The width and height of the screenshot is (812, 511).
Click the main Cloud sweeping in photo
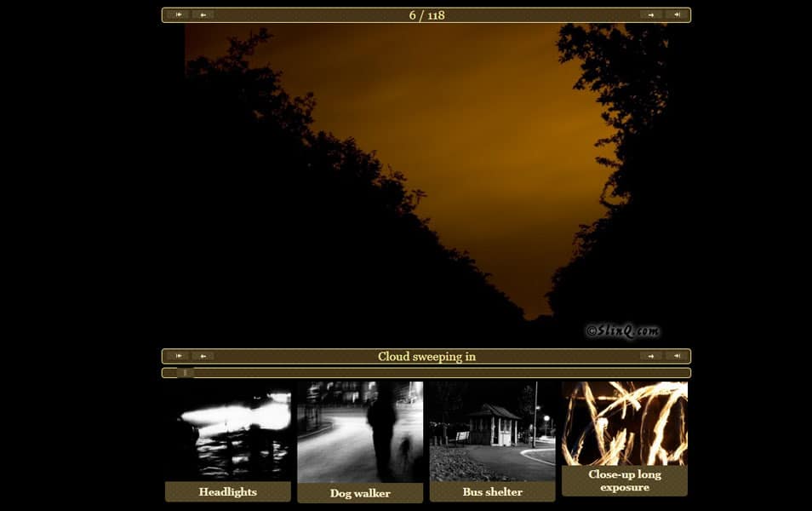(x=426, y=183)
